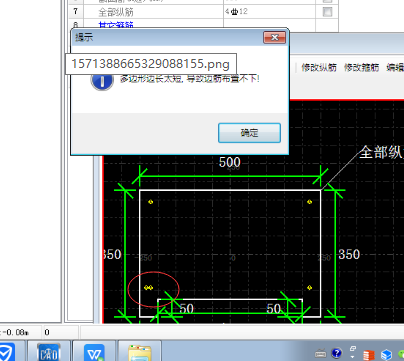Click the 0 field in status bar

pyautogui.click(x=47, y=332)
